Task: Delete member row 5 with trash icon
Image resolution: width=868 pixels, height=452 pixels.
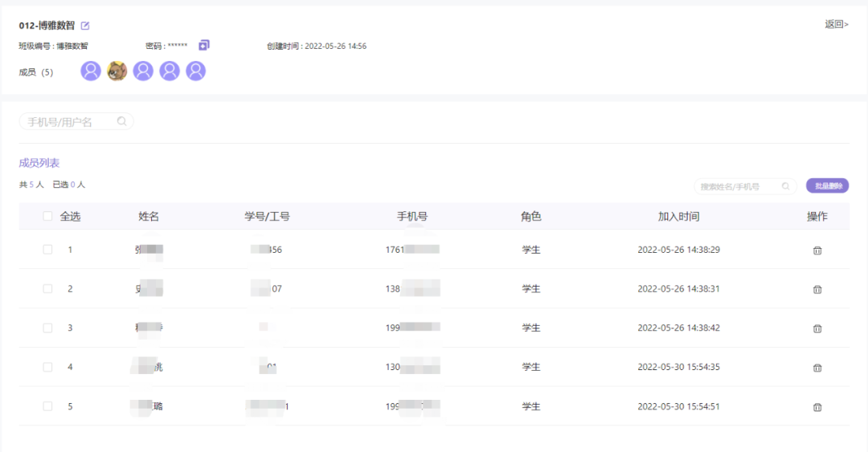Action: (817, 407)
